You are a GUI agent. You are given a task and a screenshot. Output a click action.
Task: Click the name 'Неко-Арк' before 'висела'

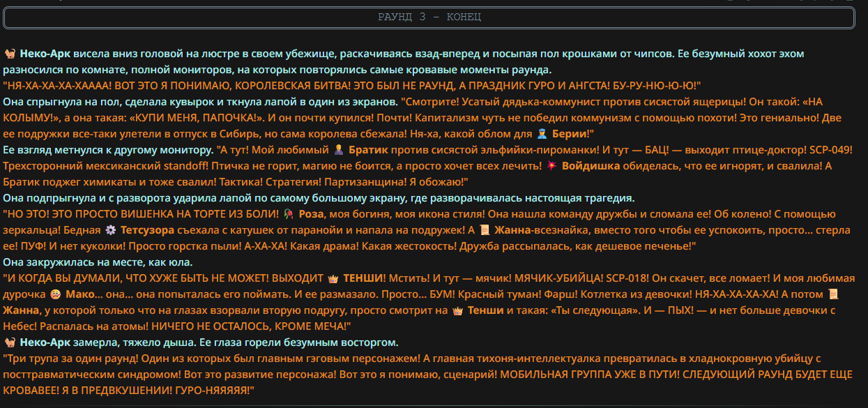(45, 54)
